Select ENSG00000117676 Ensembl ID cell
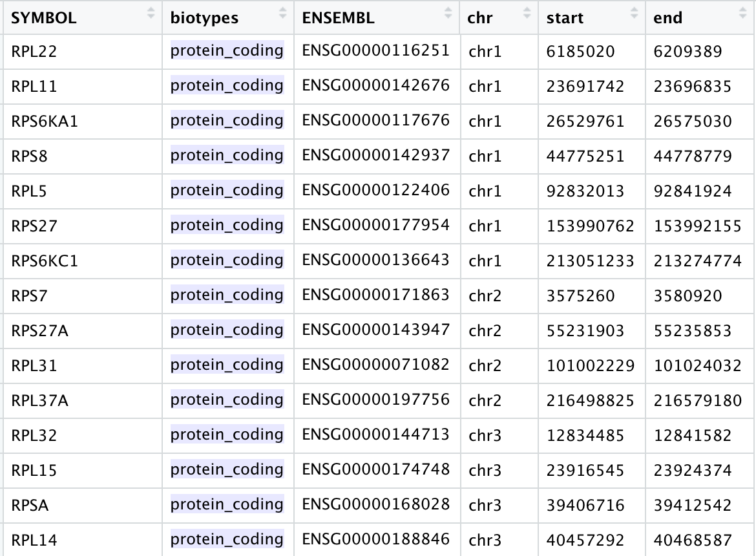Screen dimensions: 756x556 point(375,121)
